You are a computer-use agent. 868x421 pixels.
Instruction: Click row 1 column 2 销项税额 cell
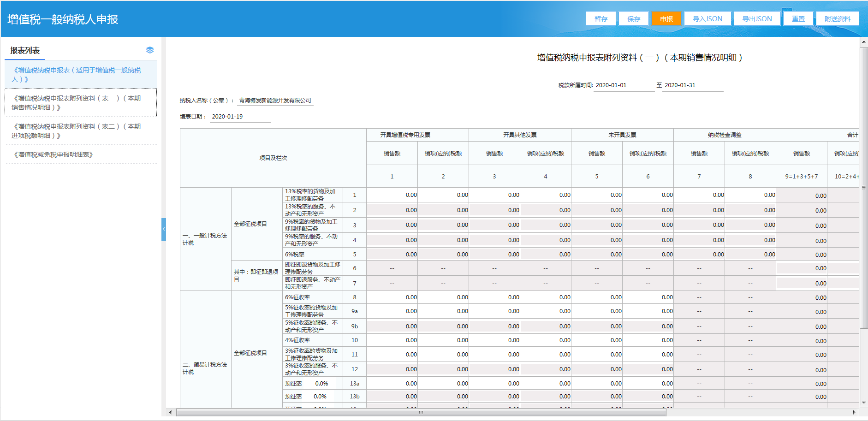pos(443,195)
